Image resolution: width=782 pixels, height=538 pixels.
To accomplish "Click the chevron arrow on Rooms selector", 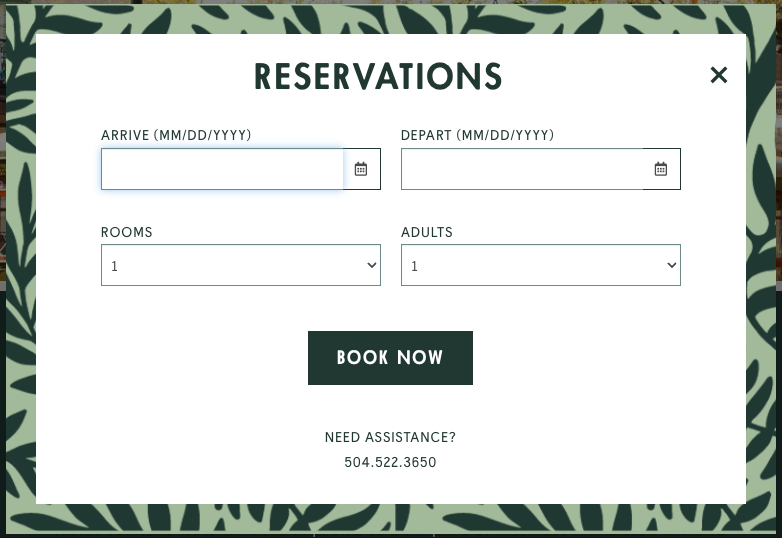I will click(x=371, y=265).
